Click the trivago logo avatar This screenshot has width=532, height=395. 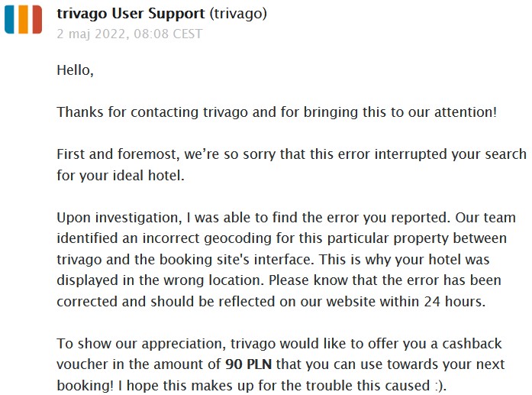24,19
